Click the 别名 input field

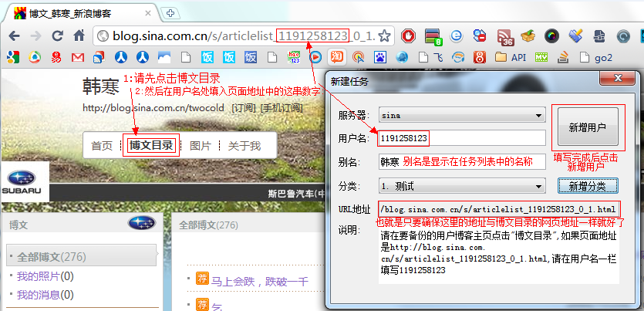click(x=463, y=162)
